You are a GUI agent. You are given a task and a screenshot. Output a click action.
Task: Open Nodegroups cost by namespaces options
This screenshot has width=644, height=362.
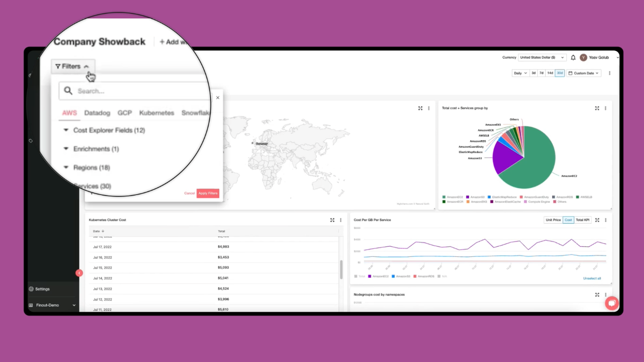pos(606,295)
